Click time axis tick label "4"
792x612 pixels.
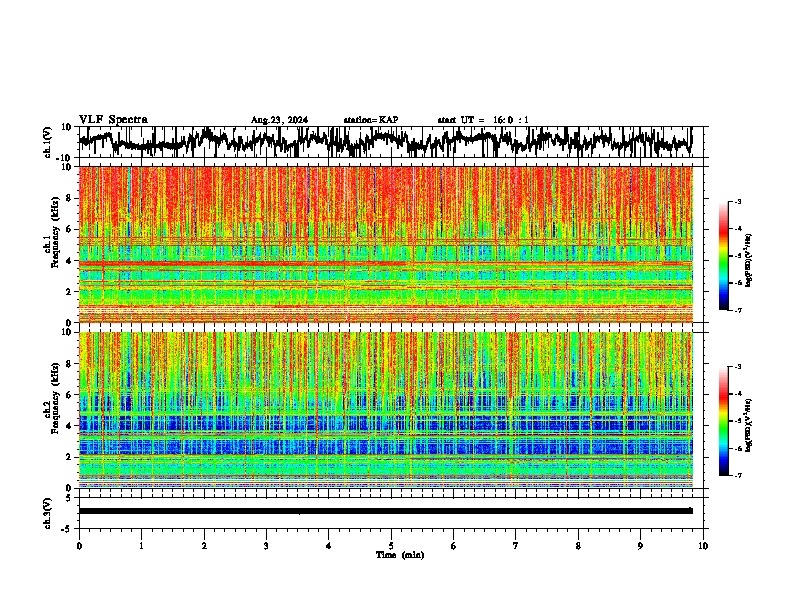[329, 546]
